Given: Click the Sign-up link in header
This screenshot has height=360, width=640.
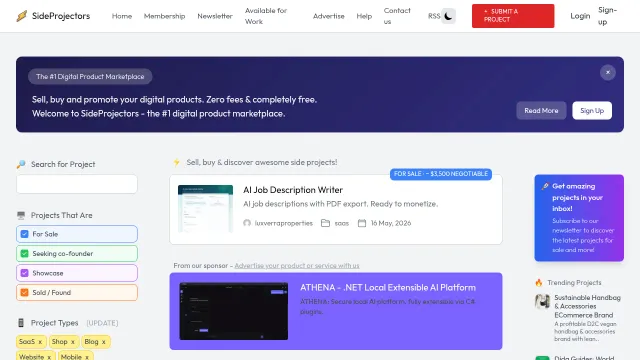Looking at the screenshot, I should [607, 16].
